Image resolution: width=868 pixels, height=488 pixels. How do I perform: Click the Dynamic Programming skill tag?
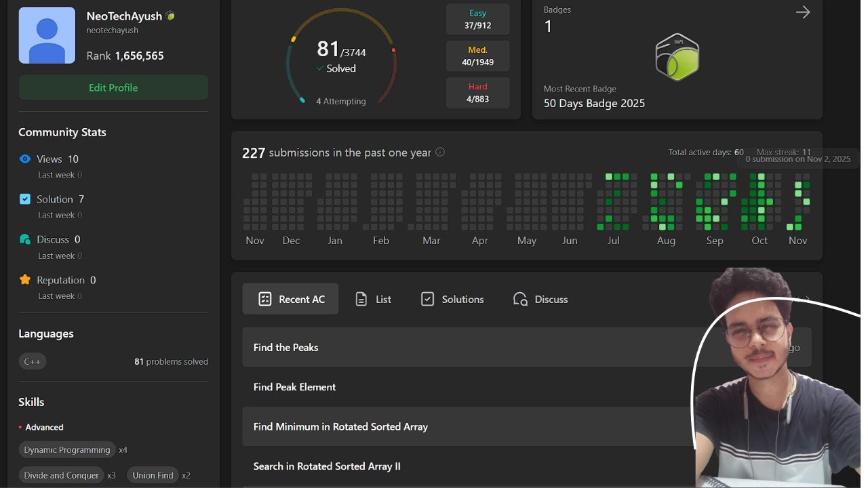tap(67, 449)
